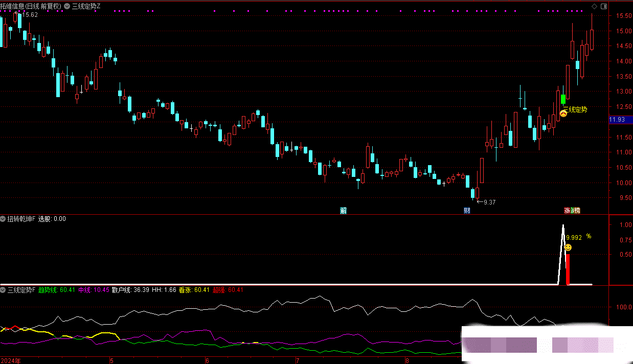Image resolution: width=633 pixels, height=364 pixels.
Task: Click the 三线定势F indicator name
Action: coord(21,290)
